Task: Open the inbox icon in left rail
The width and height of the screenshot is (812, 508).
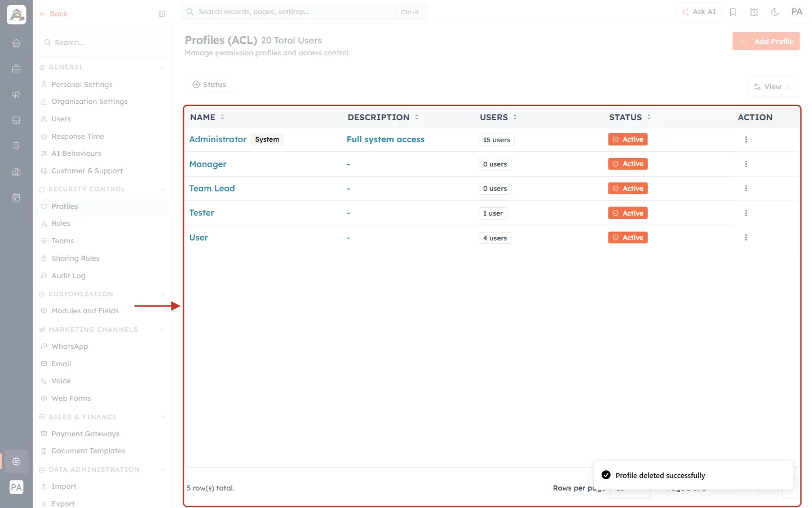Action: pos(16,120)
